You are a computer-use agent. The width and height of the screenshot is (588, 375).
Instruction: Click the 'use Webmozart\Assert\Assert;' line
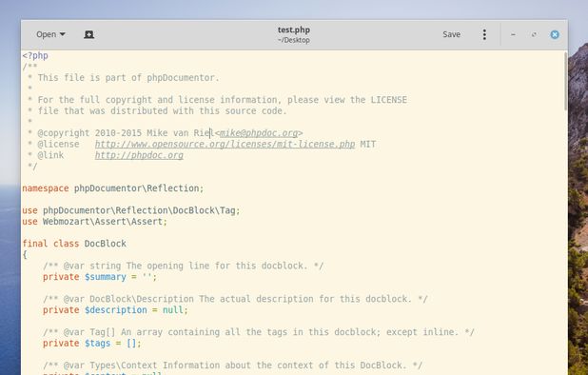pyautogui.click(x=94, y=222)
